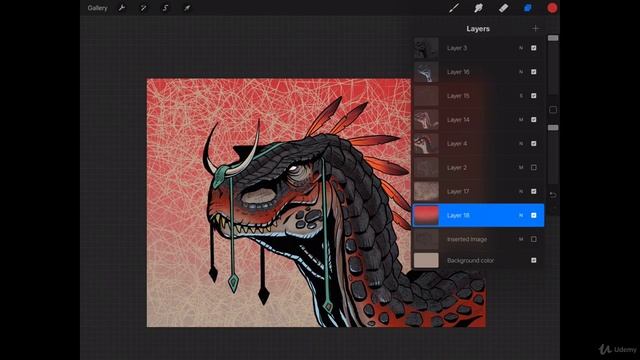Hide Layer 16 via its checkbox
The height and width of the screenshot is (360, 640).
[533, 72]
